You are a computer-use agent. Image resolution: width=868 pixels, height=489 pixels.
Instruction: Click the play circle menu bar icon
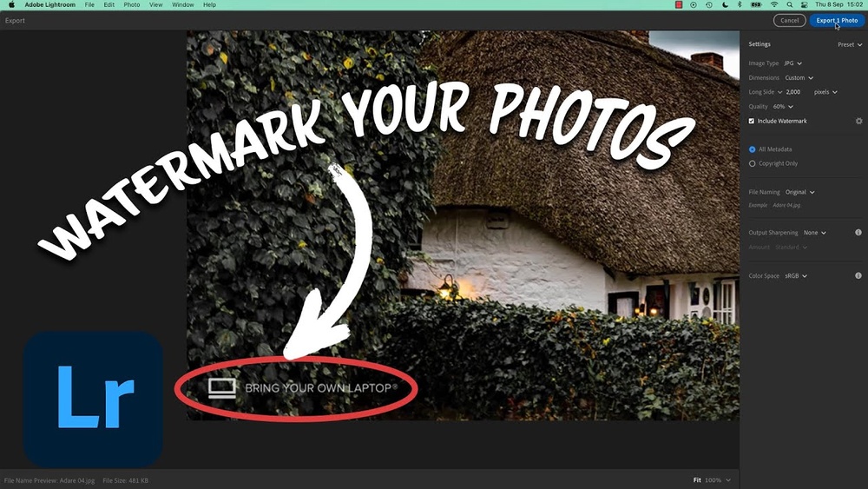694,4
